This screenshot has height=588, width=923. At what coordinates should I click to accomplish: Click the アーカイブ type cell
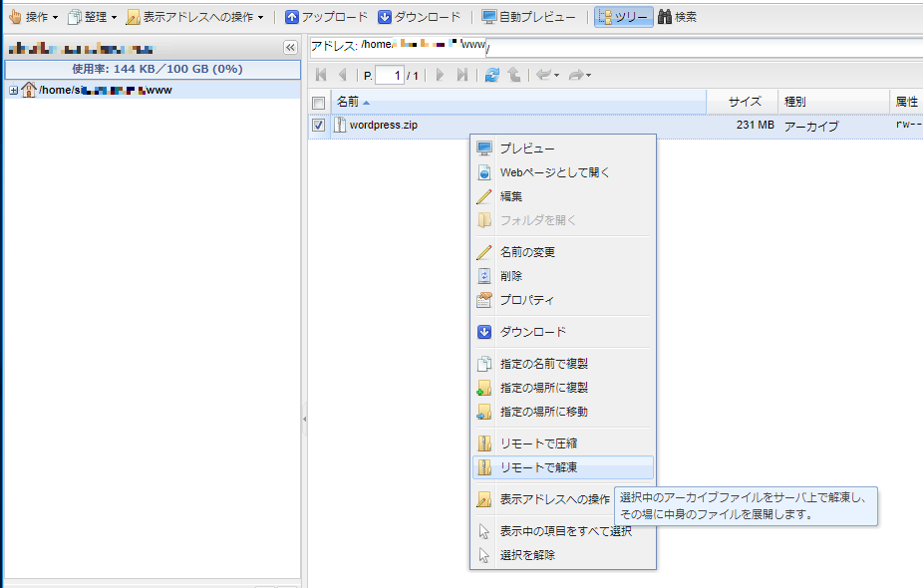[811, 126]
